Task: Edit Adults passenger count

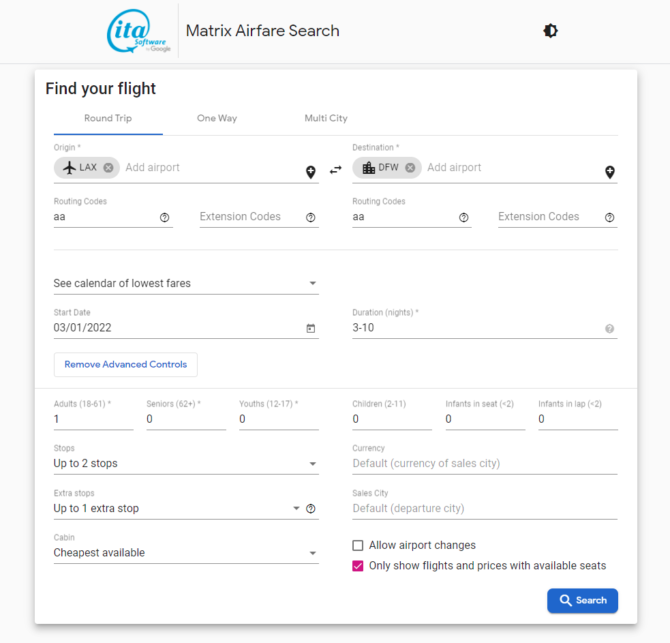Action: point(94,419)
